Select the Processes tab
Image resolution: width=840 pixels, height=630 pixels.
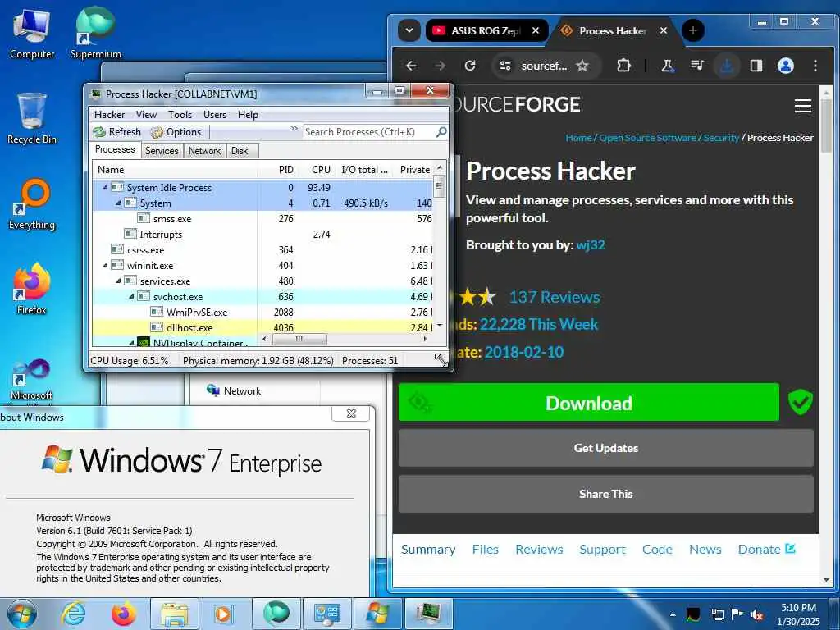[x=115, y=149]
